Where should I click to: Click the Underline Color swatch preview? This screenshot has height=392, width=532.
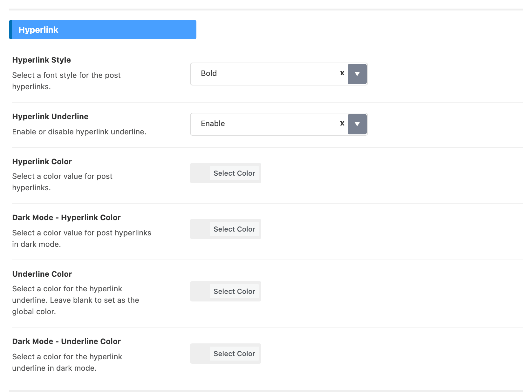tap(200, 291)
